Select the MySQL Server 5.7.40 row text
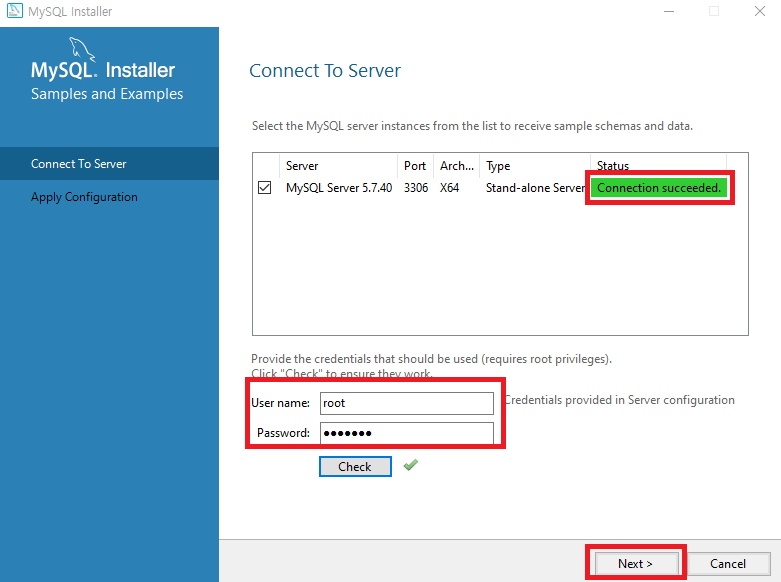The width and height of the screenshot is (781, 582). pos(339,188)
